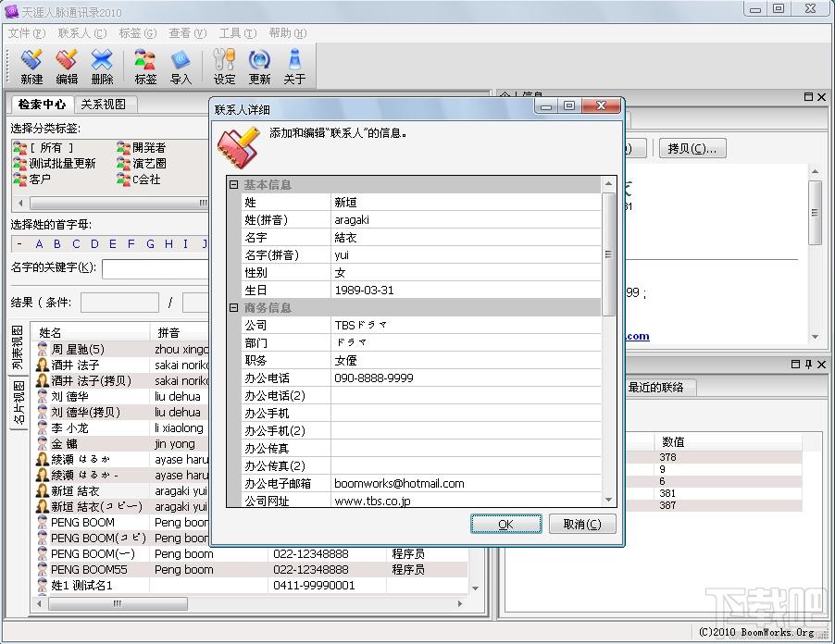835x644 pixels.
Task: Click the empty 办公手机 value field
Action: click(x=466, y=413)
